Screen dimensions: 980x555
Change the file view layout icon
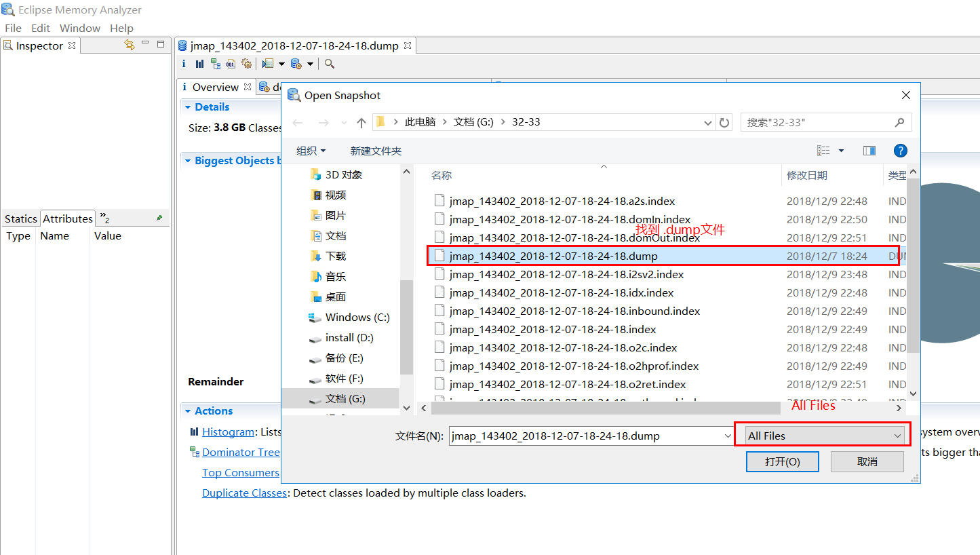click(823, 151)
